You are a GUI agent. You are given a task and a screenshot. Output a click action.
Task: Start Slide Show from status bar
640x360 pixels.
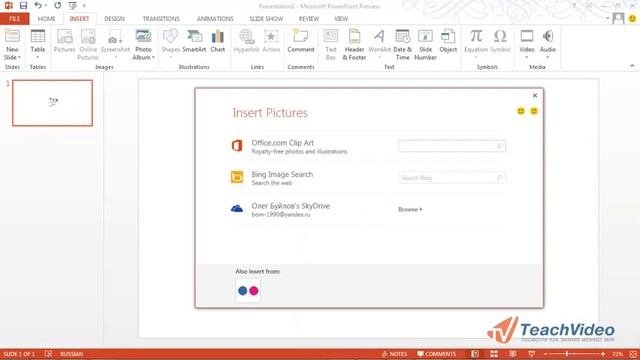coord(531,354)
